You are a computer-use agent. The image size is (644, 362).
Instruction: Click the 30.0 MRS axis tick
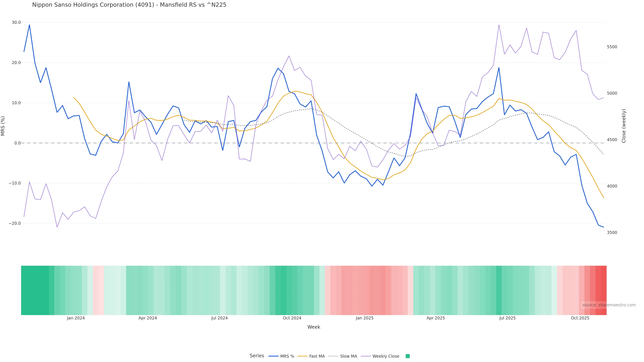point(16,22)
